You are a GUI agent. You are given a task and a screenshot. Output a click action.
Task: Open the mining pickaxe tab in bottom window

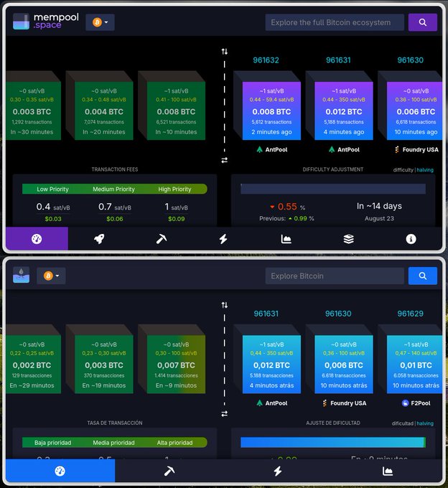pos(169,471)
